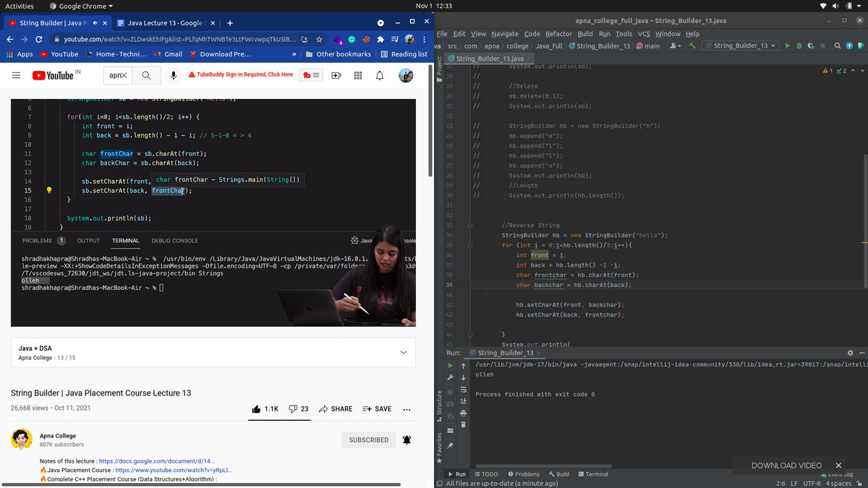868x488 pixels.
Task: Click Activities in Ubuntu top bar
Action: tap(20, 6)
